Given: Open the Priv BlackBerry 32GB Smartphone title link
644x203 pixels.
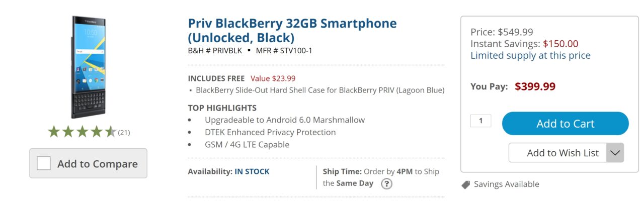Looking at the screenshot, I should [x=292, y=31].
